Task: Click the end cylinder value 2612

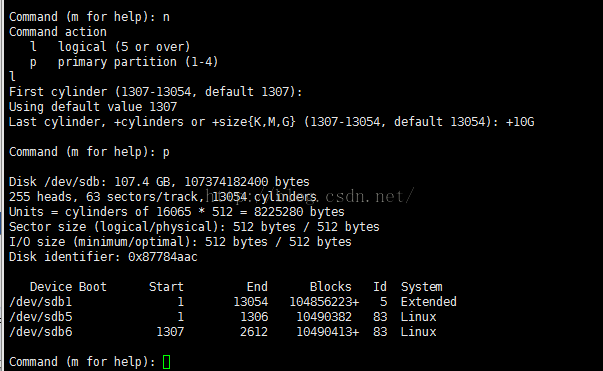Action: [x=254, y=332]
